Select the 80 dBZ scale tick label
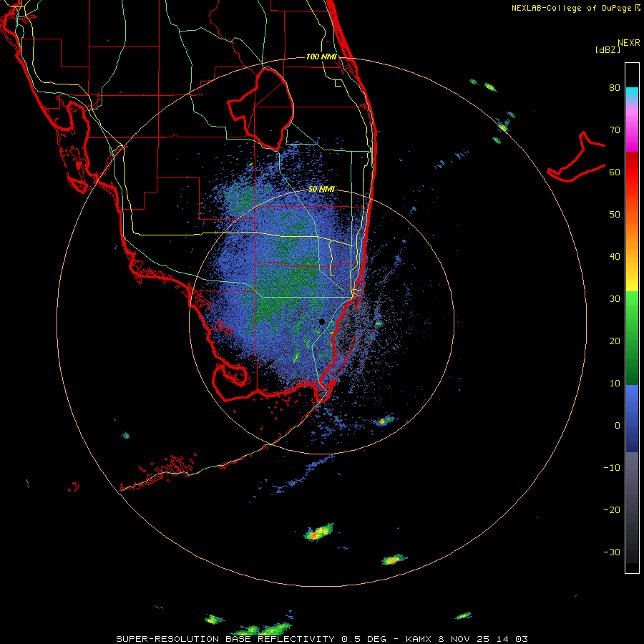This screenshot has height=644, width=644. coord(615,88)
